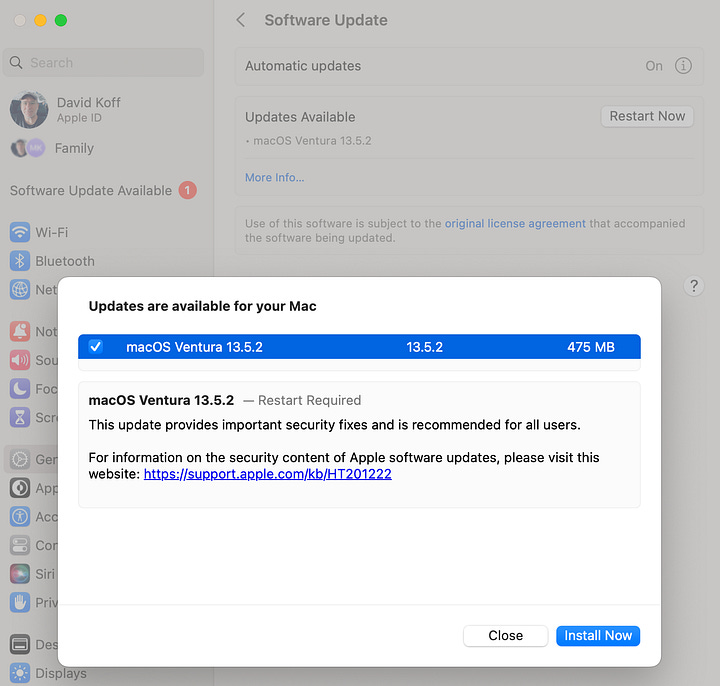
Task: Select Displays label in sidebar
Action: [x=61, y=673]
